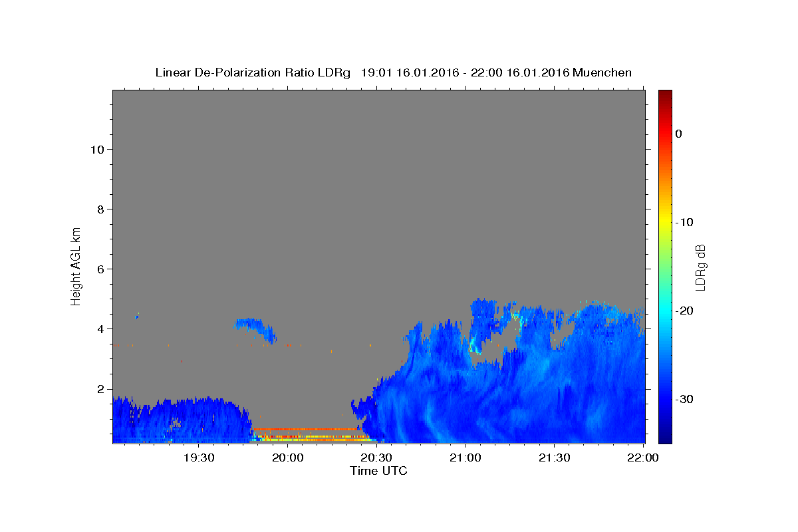The image size is (798, 532).
Task: Click the 20:00 time axis label
Action: [x=288, y=458]
